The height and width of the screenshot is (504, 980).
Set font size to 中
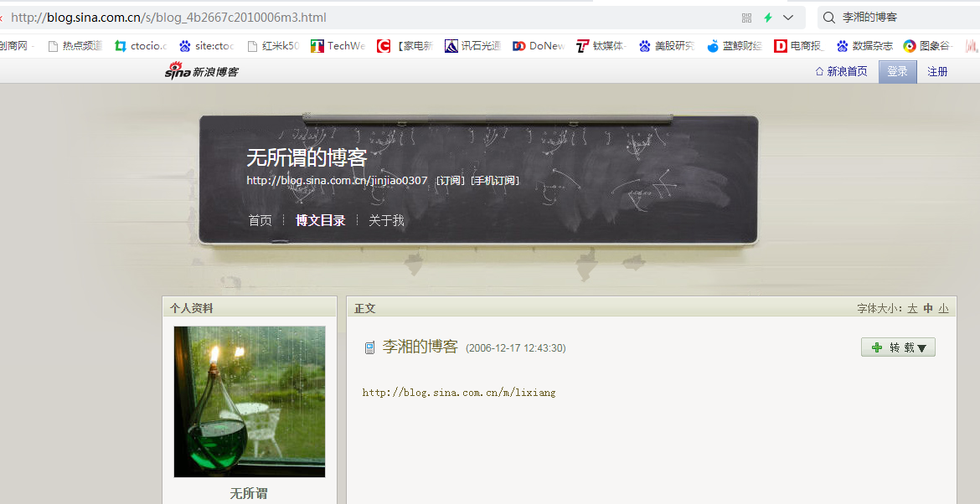(928, 308)
